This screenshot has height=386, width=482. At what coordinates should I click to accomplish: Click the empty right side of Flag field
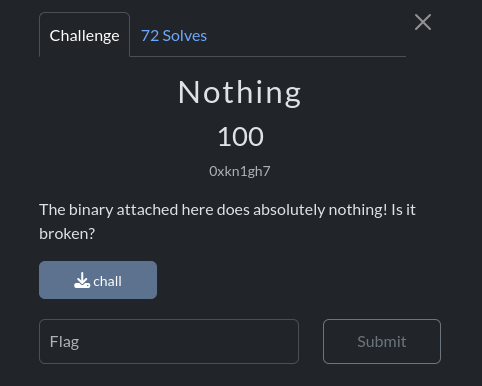click(x=233, y=341)
